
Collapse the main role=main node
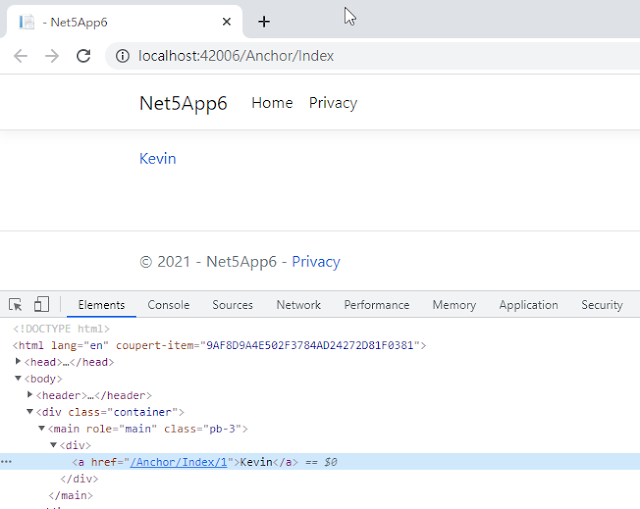[x=42, y=428]
